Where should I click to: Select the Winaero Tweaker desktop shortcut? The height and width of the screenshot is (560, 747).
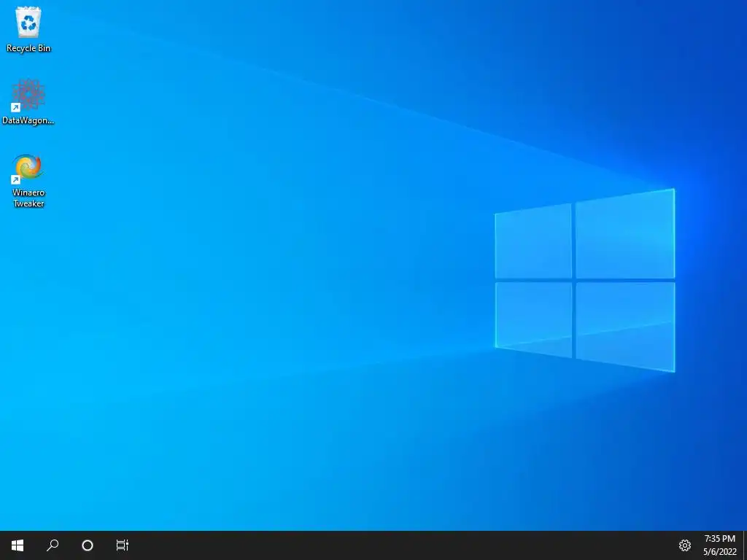pyautogui.click(x=28, y=181)
